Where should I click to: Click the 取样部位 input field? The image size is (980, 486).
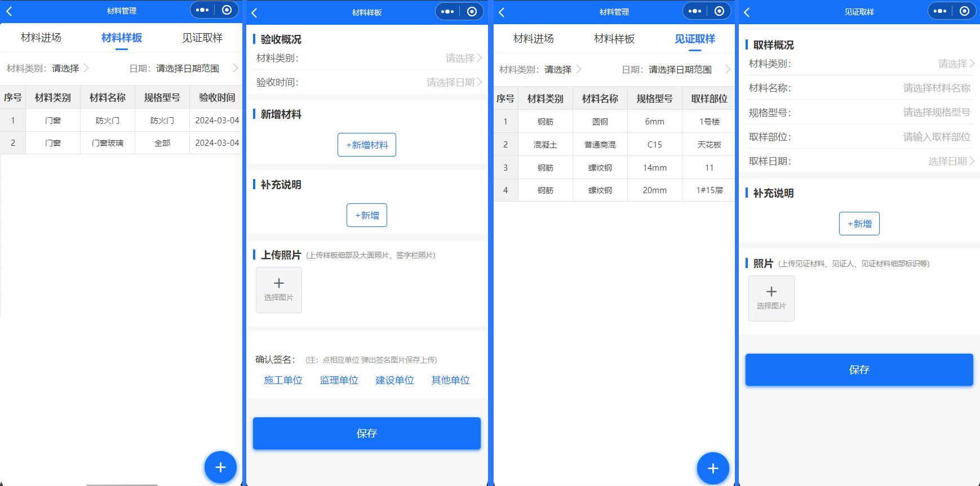pos(935,137)
